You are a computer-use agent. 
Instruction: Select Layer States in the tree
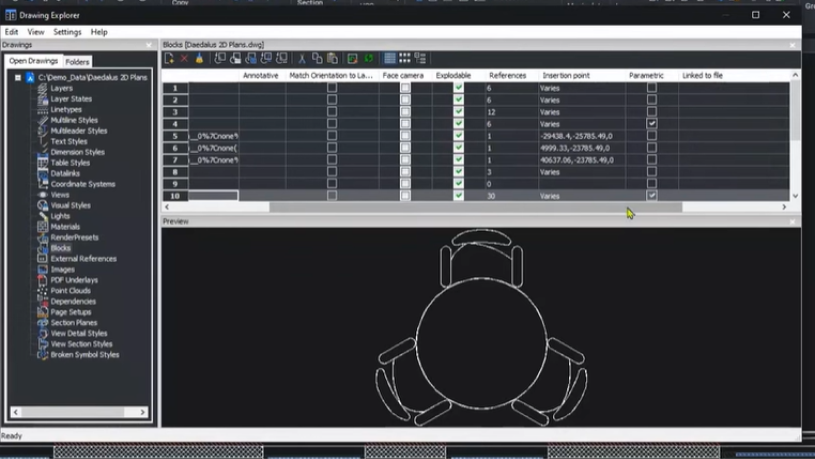[71, 99]
